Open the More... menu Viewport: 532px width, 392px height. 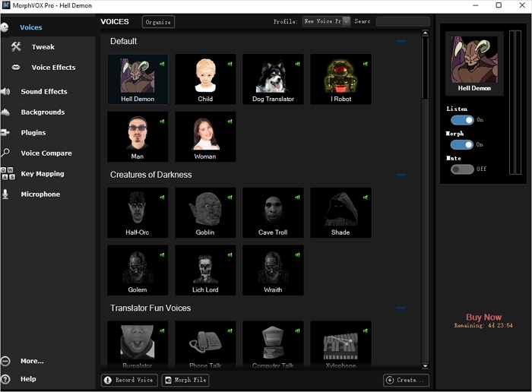pyautogui.click(x=32, y=361)
